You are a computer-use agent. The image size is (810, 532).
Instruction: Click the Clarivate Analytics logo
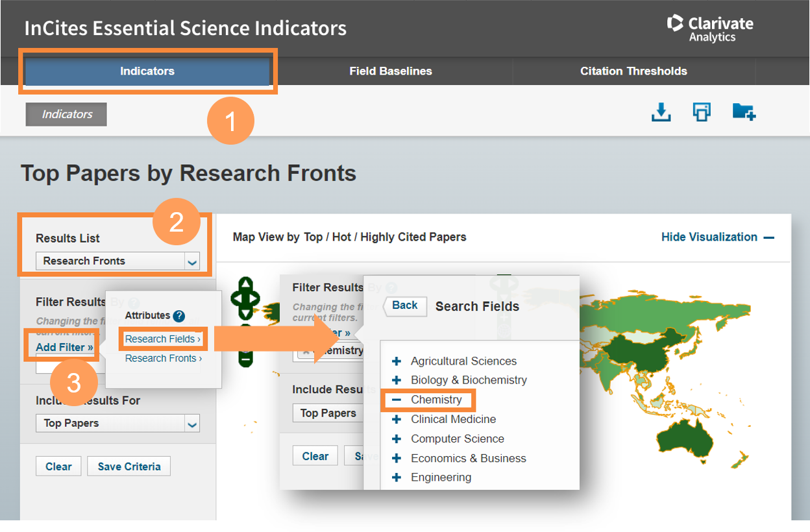point(710,29)
